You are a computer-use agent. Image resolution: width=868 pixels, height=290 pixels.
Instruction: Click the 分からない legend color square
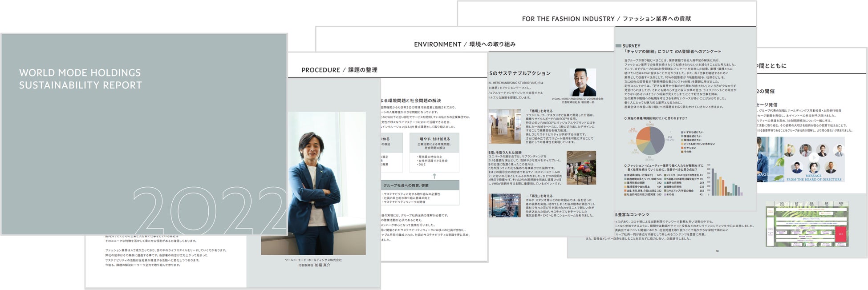point(682,148)
